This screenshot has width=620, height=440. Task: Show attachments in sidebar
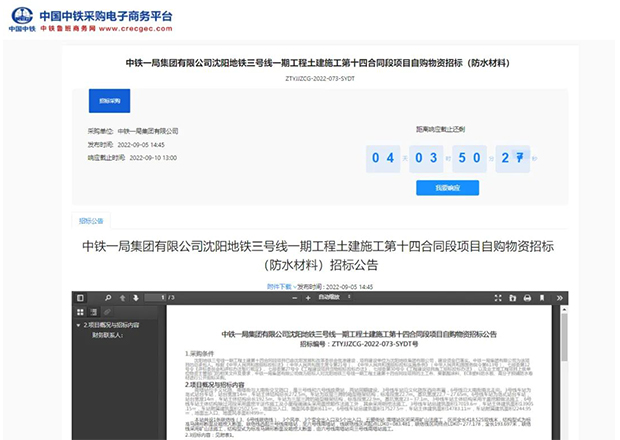click(x=107, y=312)
